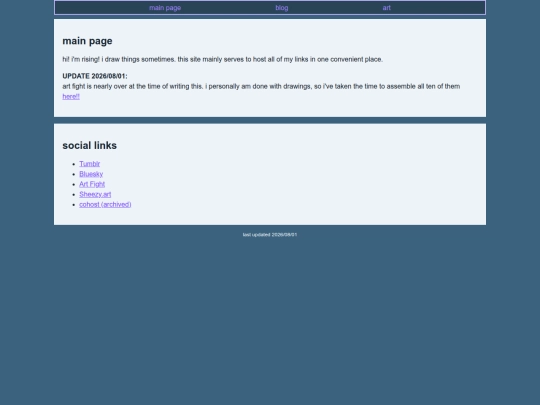Open the Art Fight social link
The image size is (540, 405).
[92, 184]
